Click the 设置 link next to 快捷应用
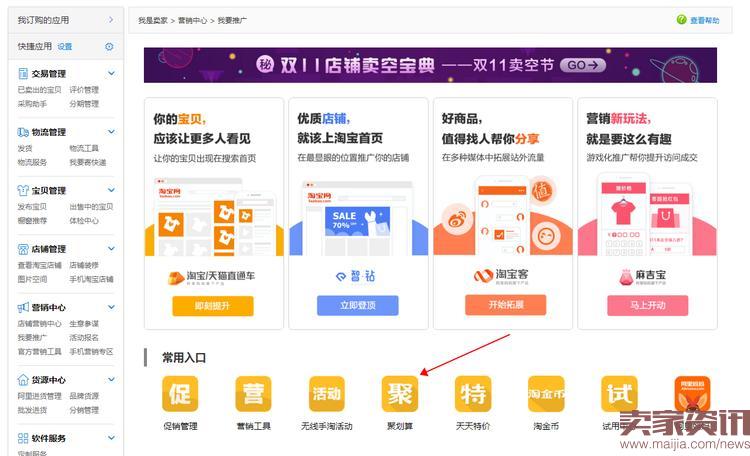 65,46
